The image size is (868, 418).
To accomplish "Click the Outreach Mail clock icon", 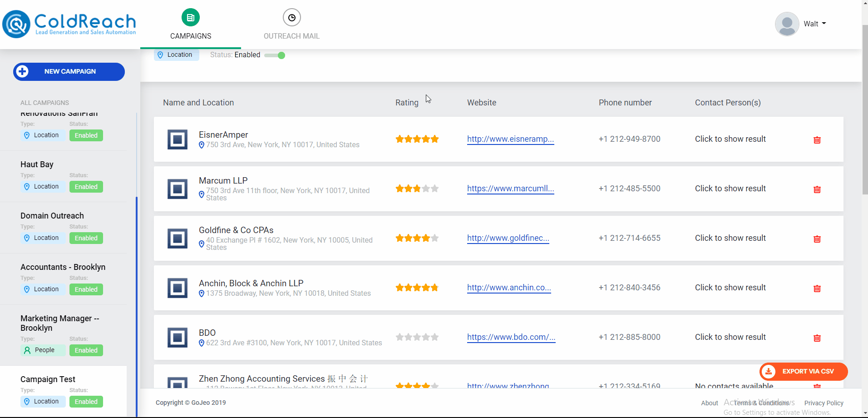I will 292,18.
